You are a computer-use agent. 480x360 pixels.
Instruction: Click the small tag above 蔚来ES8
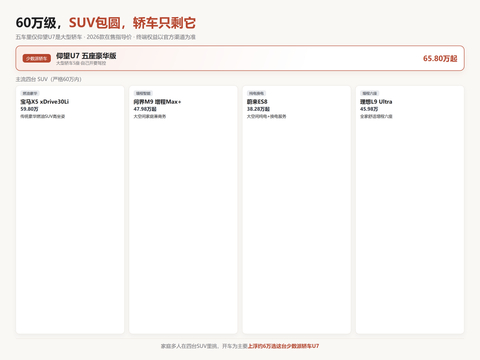[256, 93]
